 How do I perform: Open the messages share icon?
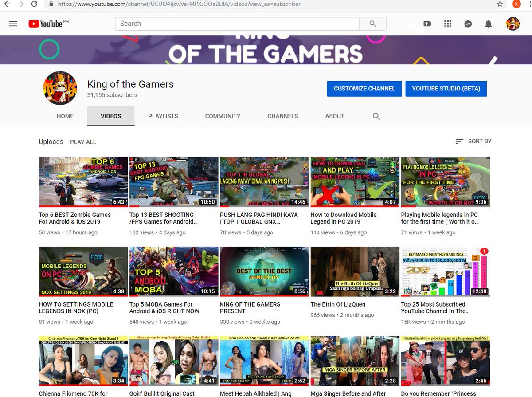[x=468, y=24]
